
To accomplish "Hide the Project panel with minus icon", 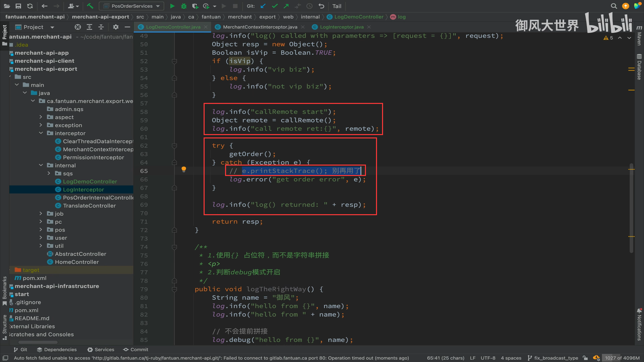I will [x=127, y=27].
